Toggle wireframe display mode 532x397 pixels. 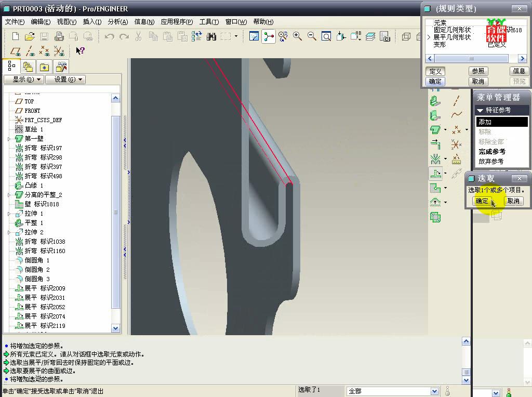point(406,36)
